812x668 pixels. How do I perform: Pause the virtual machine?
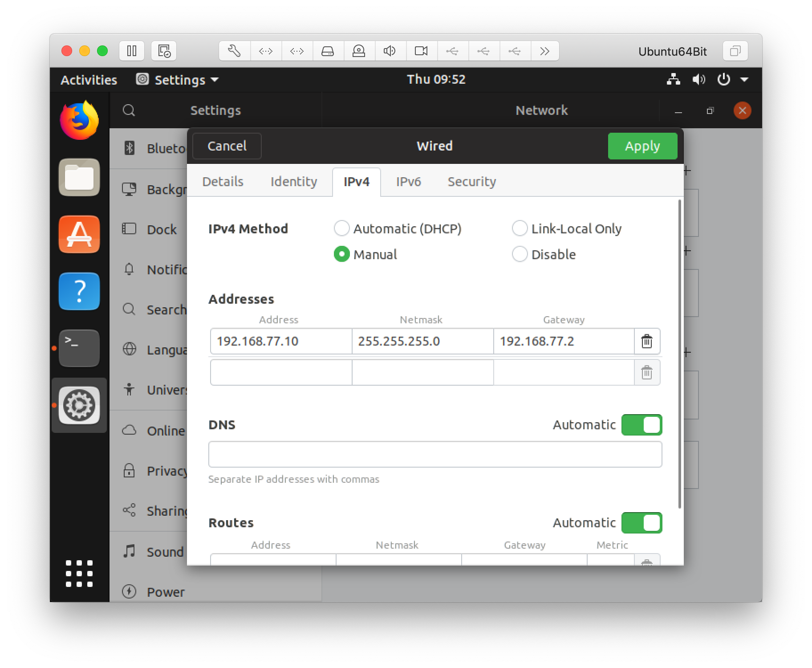click(x=132, y=51)
